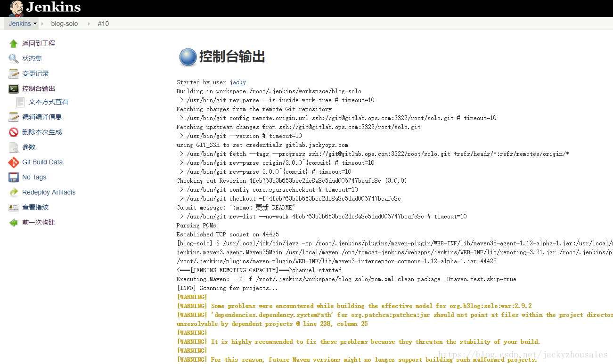Click the Redeploy Artifacts arrow icon
Image resolution: width=613 pixels, height=364 pixels.
14,192
